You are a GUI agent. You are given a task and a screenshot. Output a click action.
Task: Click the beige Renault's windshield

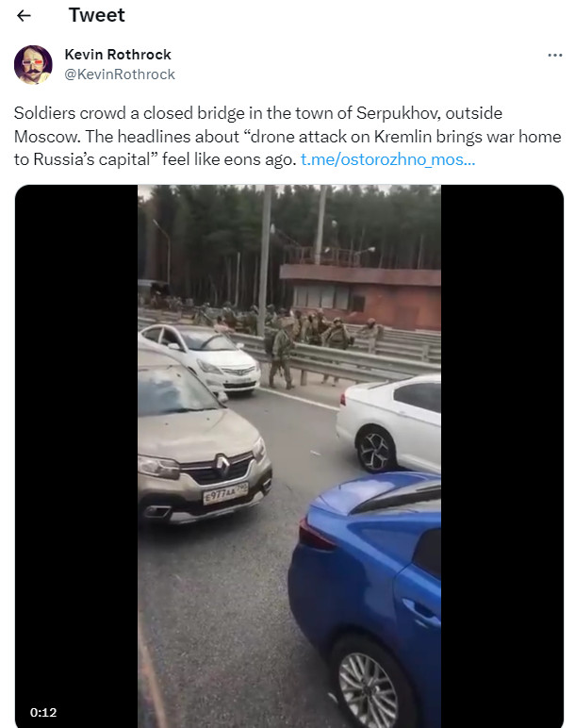coord(174,389)
